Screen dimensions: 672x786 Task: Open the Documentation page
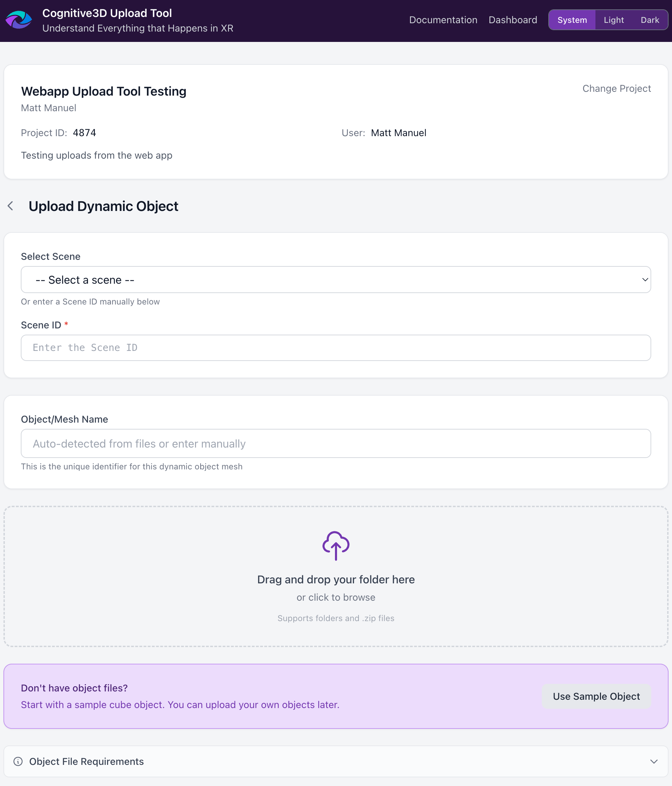[x=443, y=20]
